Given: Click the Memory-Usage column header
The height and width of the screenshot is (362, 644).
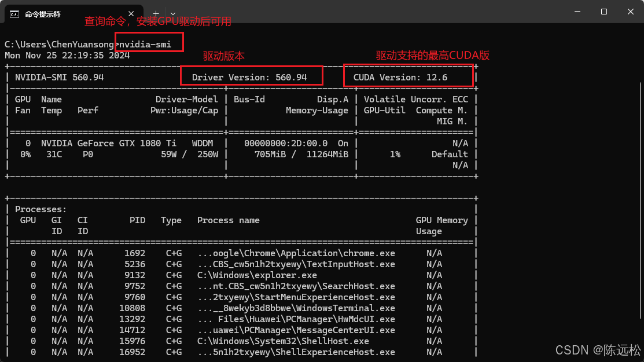Looking at the screenshot, I should pyautogui.click(x=317, y=110).
